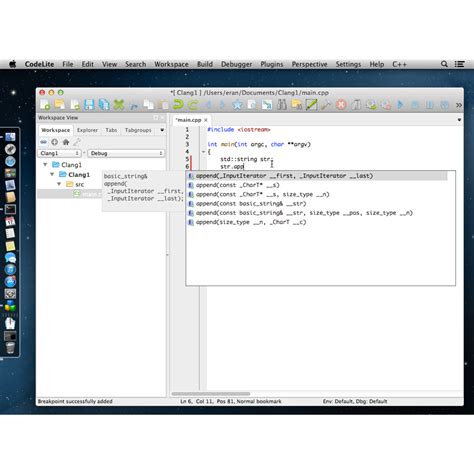
Task: Open the Perspective menu
Action: click(x=309, y=64)
